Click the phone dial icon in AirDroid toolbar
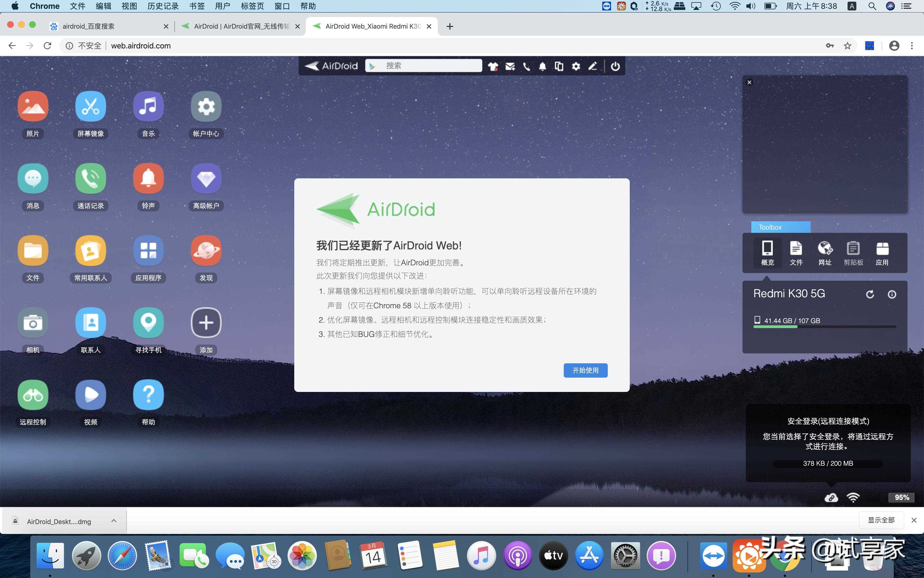 coord(527,66)
